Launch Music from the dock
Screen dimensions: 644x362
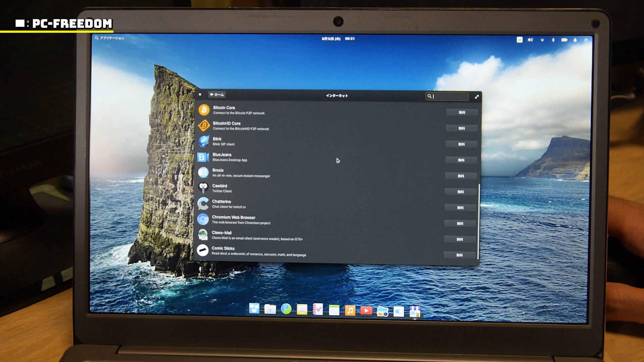click(x=350, y=310)
